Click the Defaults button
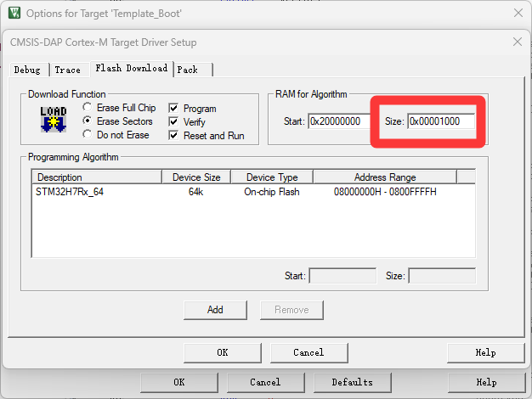Image resolution: width=532 pixels, height=399 pixels. pyautogui.click(x=352, y=382)
